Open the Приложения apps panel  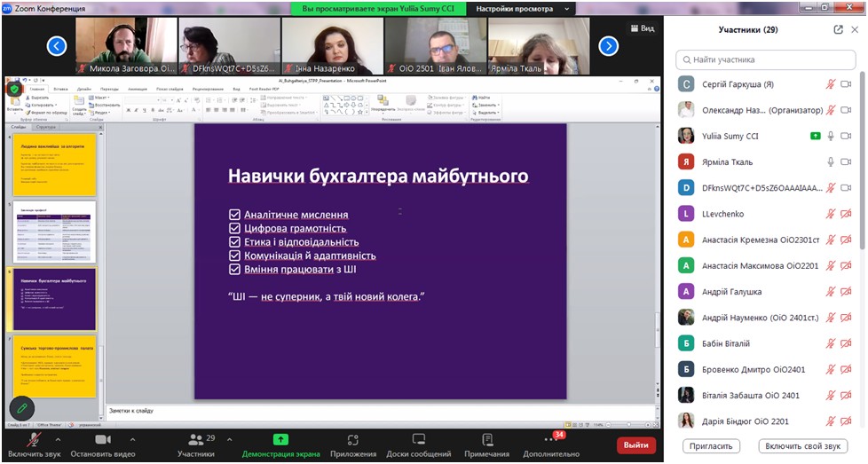click(353, 440)
